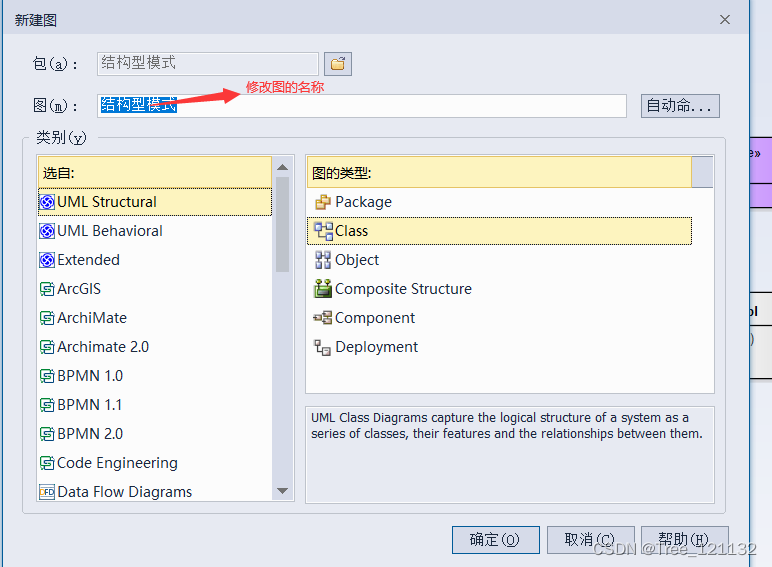Click the folder browse icon beside package field
Viewport: 772px width, 567px height.
click(338, 64)
